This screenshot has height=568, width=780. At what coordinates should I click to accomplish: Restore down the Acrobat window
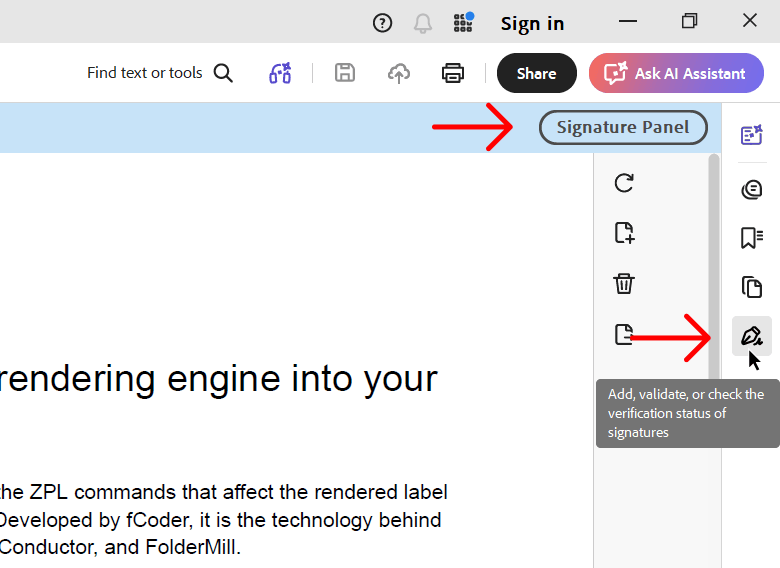tap(689, 21)
